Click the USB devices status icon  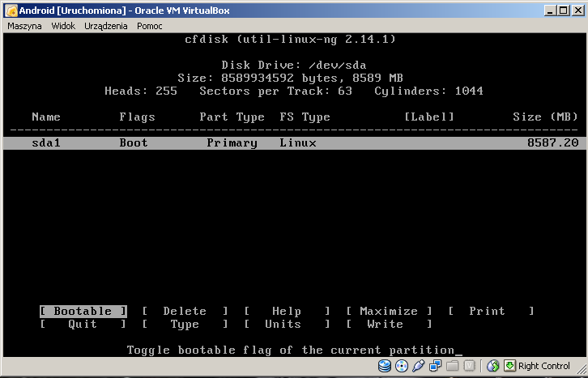coord(419,366)
